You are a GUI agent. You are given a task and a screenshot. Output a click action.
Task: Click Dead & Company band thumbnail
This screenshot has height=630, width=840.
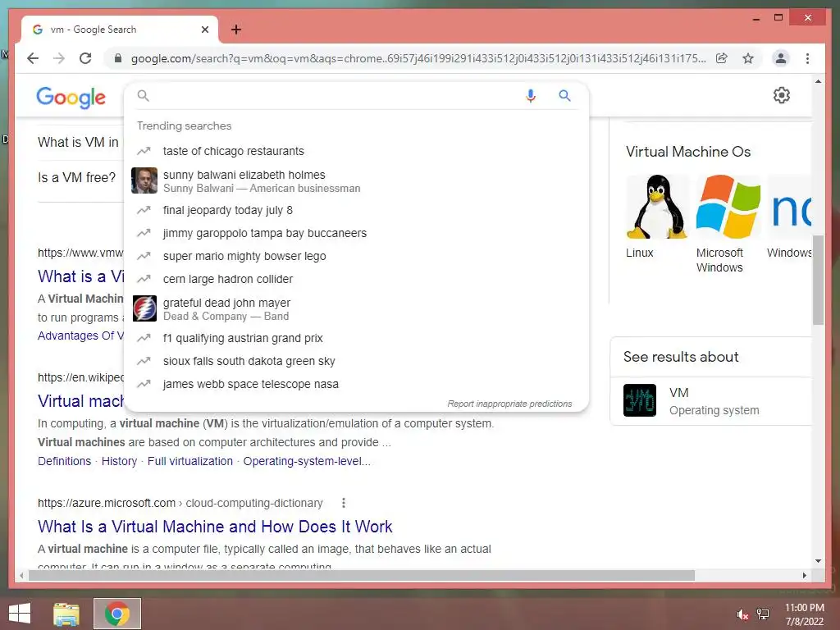[144, 308]
